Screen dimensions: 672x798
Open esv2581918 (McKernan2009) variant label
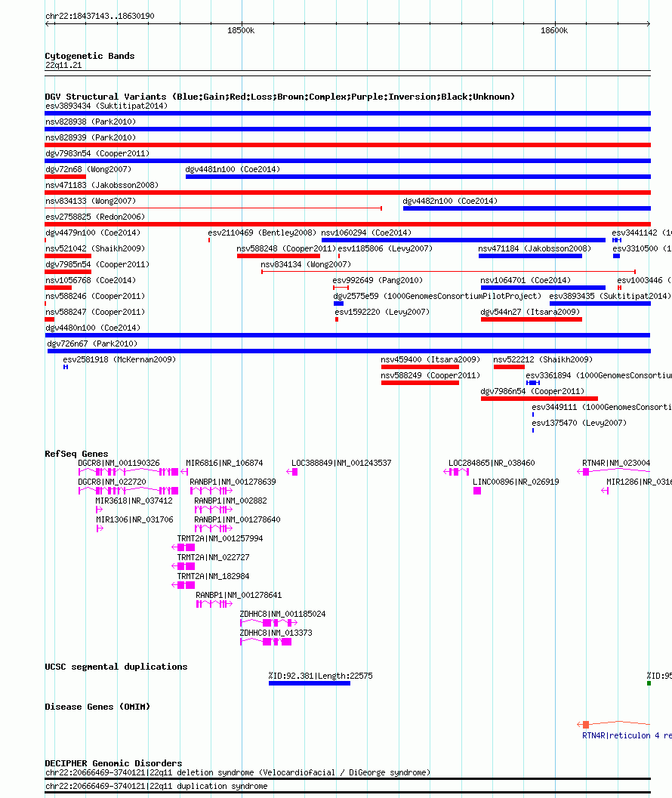(x=119, y=359)
